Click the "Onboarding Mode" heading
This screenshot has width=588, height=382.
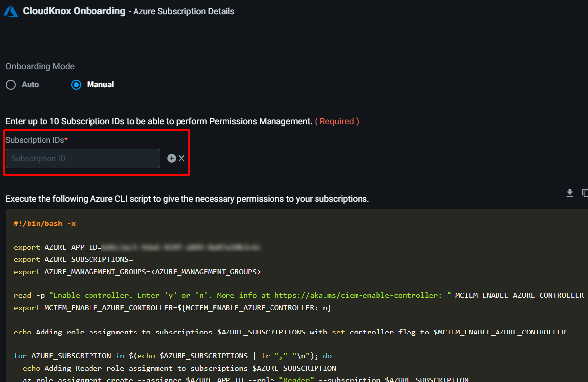[x=40, y=66]
